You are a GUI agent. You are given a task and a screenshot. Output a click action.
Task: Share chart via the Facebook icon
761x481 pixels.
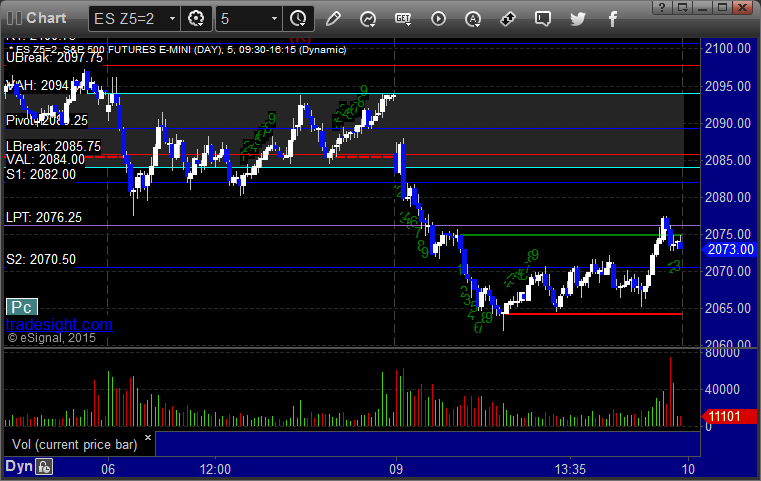[612, 19]
